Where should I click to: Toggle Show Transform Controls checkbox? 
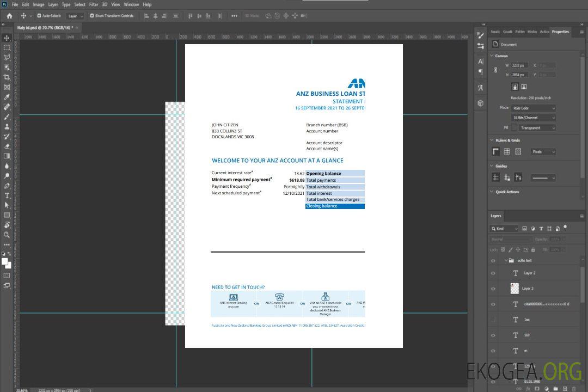[x=92, y=16]
